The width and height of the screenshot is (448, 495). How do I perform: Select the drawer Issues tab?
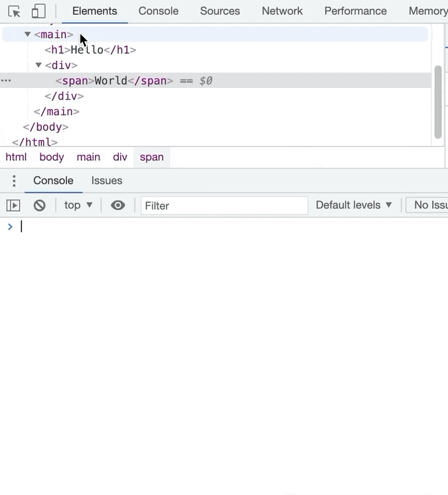tap(107, 181)
